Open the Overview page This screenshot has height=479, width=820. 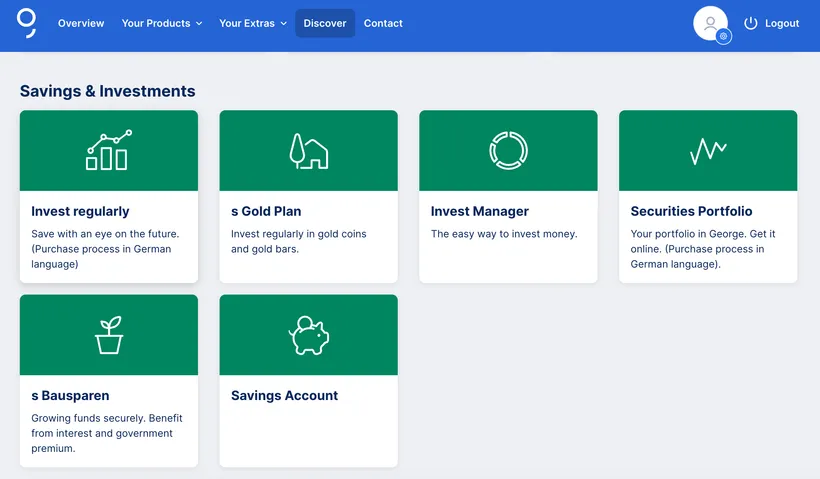point(81,23)
